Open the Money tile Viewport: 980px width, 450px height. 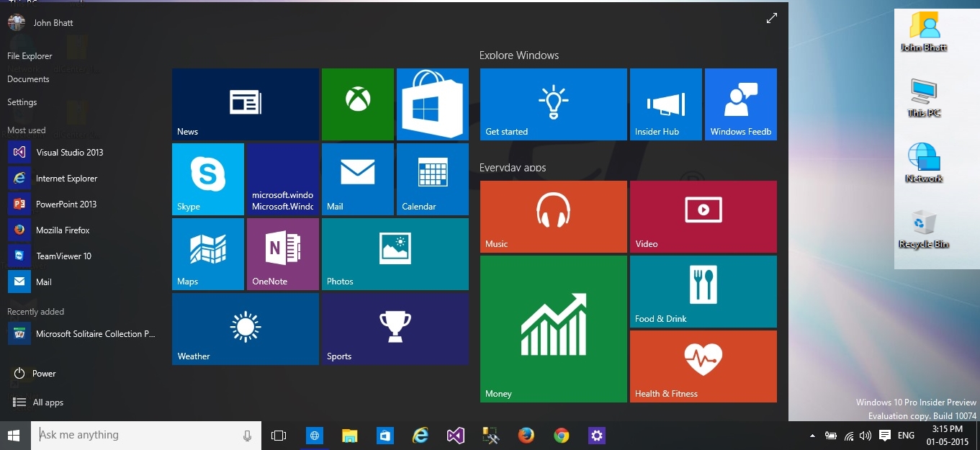554,329
